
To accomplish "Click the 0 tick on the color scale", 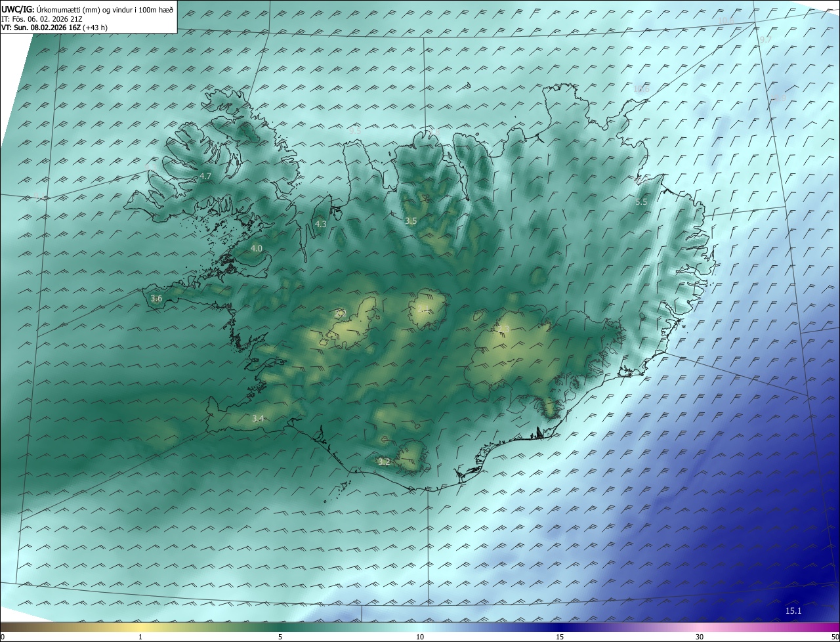I will pos(3,637).
